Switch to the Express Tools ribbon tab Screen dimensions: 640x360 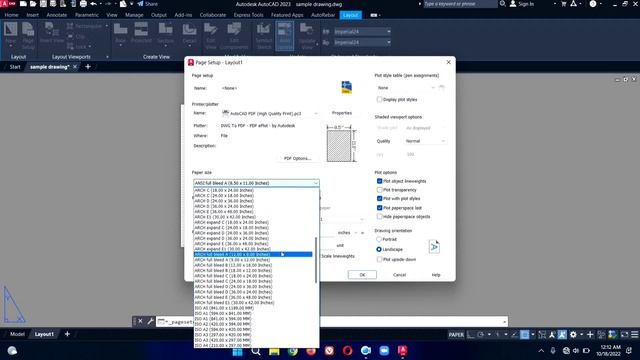[248, 15]
